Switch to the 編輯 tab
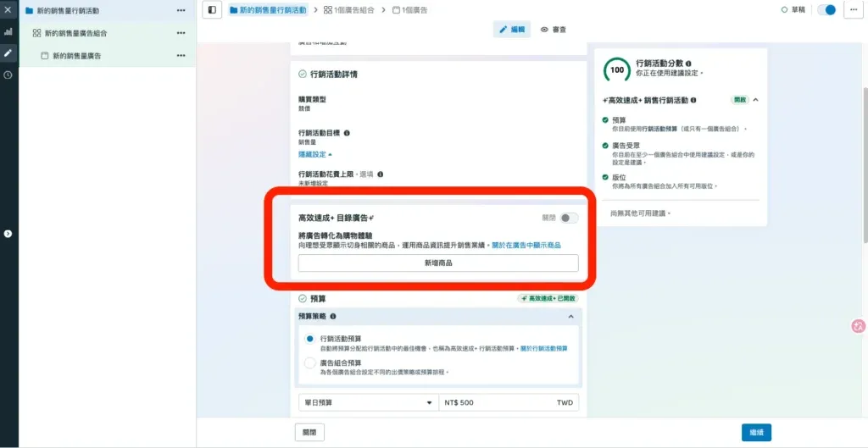The image size is (868, 448). [512, 30]
